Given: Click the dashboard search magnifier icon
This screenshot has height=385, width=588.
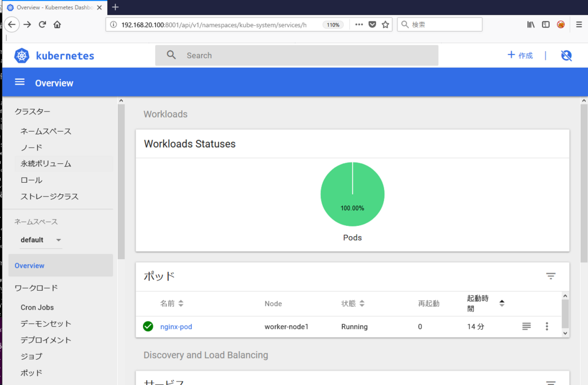Looking at the screenshot, I should pos(171,55).
